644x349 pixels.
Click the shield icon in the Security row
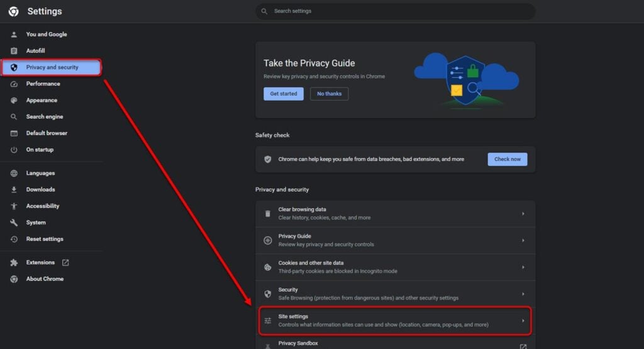268,294
